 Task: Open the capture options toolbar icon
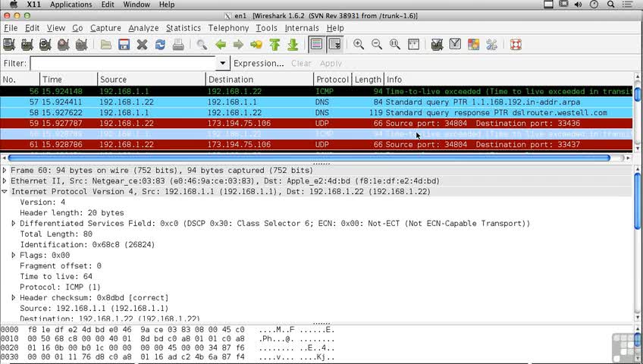[x=27, y=44]
